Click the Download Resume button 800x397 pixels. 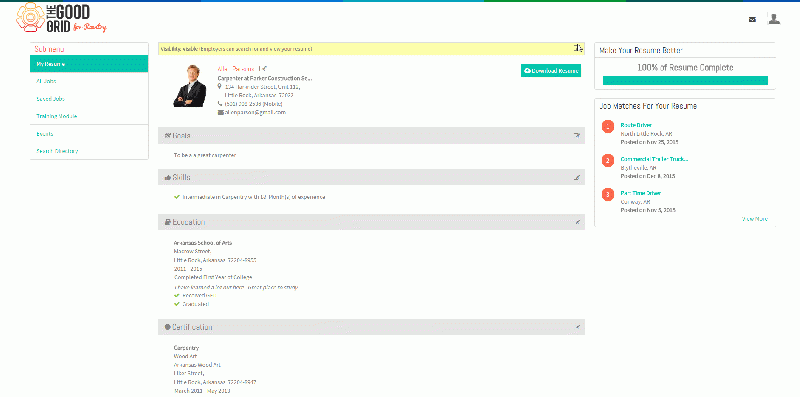coord(551,71)
